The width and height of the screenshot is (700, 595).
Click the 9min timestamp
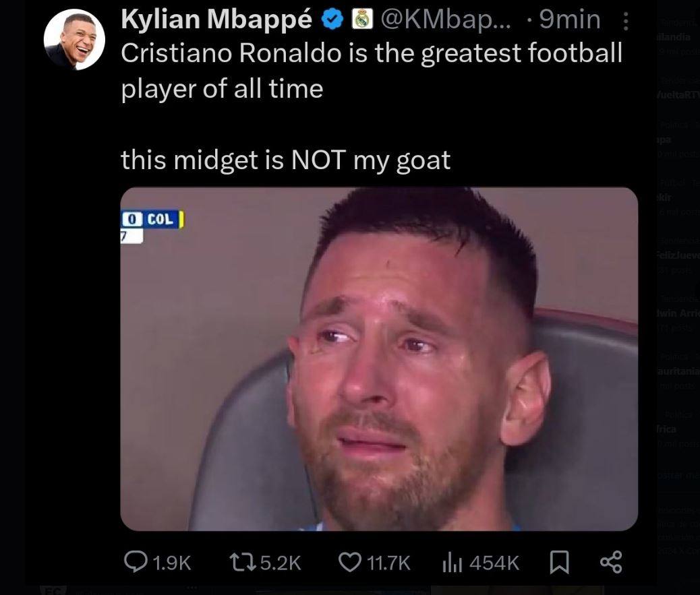click(570, 21)
